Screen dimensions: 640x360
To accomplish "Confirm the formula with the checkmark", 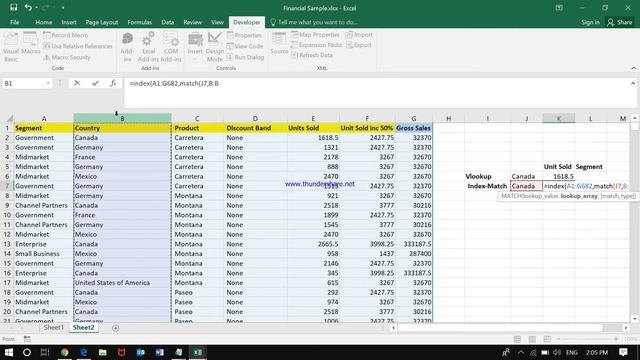I will tap(95, 83).
